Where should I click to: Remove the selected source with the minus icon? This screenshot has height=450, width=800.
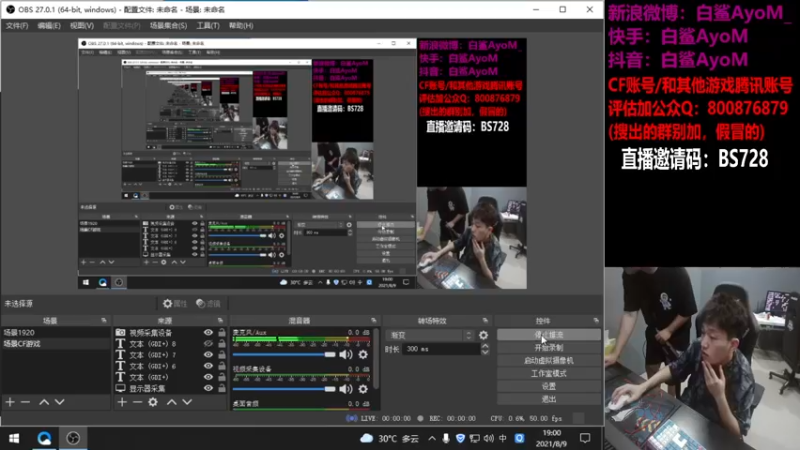click(x=137, y=402)
